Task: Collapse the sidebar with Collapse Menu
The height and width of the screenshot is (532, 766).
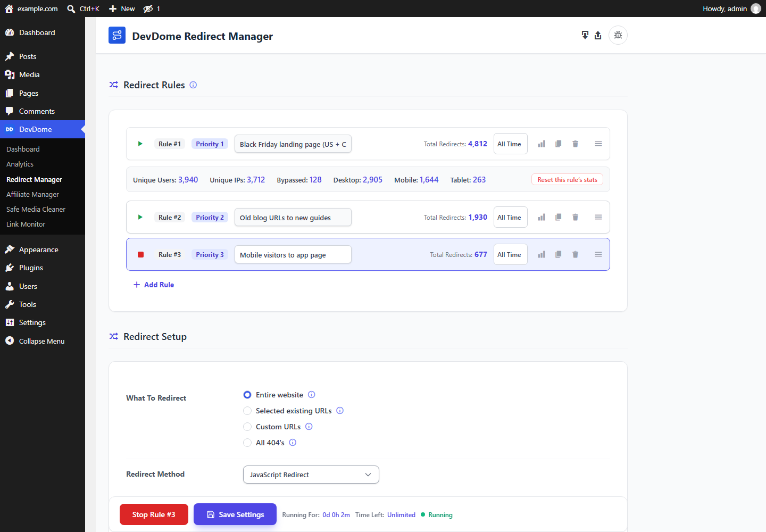Action: coord(43,341)
